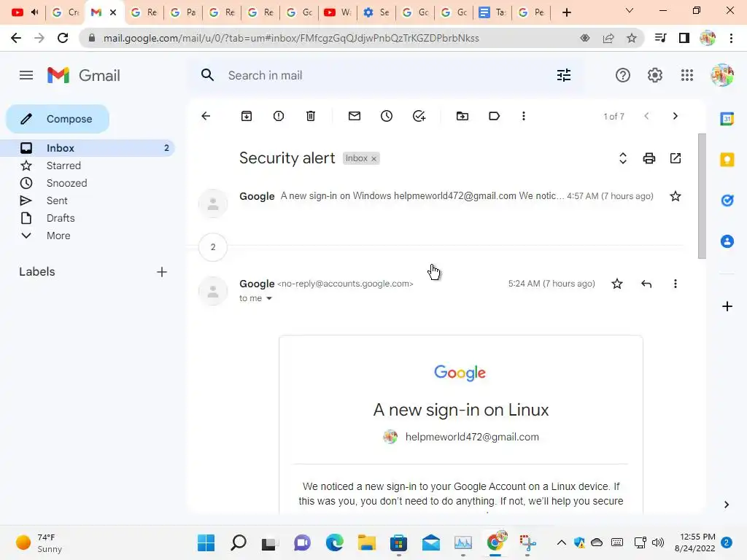Open the Gmail main menu hamburger icon
747x560 pixels.
26,75
